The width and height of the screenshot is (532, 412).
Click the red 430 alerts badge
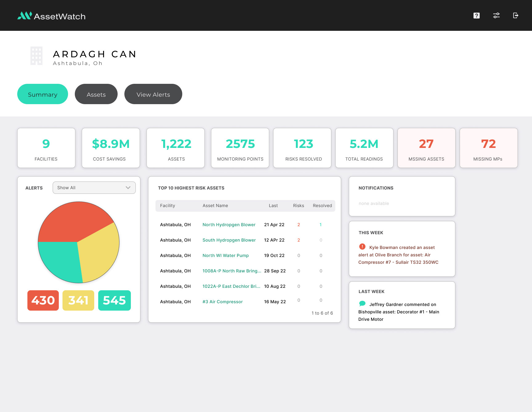point(43,300)
